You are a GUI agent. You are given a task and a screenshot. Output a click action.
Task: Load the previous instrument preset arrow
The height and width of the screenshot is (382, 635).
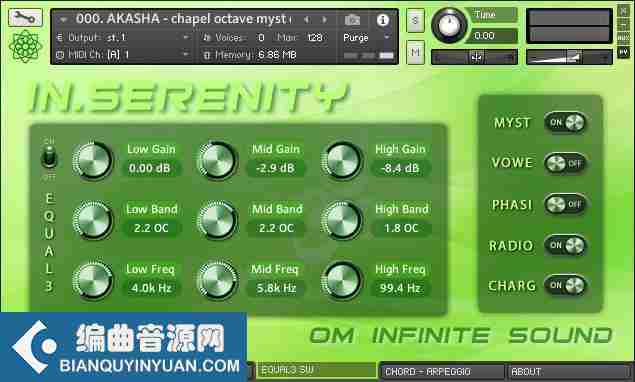(307, 19)
